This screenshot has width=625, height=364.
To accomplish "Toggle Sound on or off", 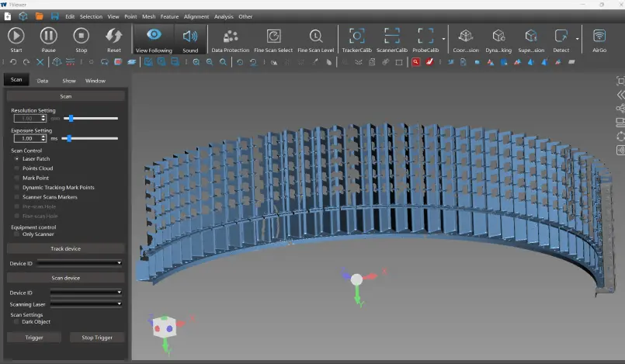I will pos(190,40).
